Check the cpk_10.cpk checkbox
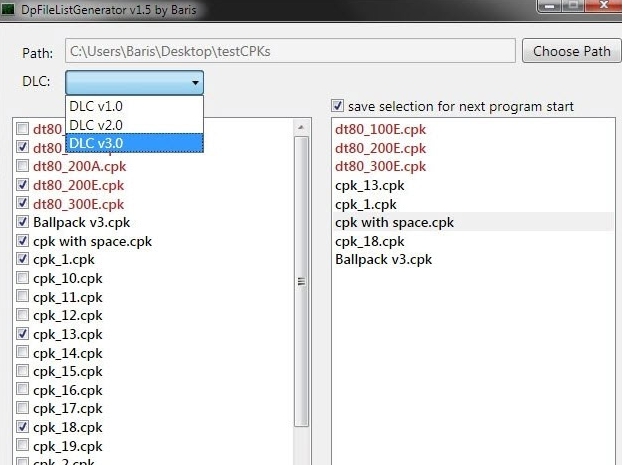Image resolution: width=623 pixels, height=465 pixels. [x=22, y=278]
